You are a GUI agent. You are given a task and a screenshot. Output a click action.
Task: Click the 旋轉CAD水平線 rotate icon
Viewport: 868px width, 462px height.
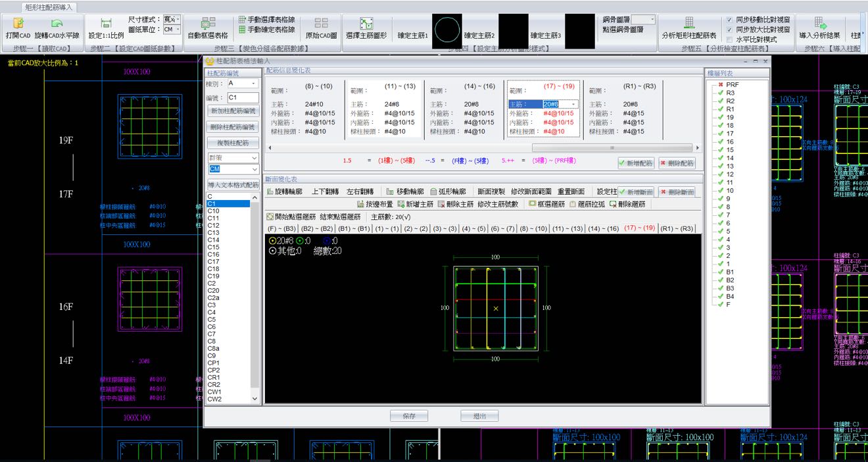57,24
